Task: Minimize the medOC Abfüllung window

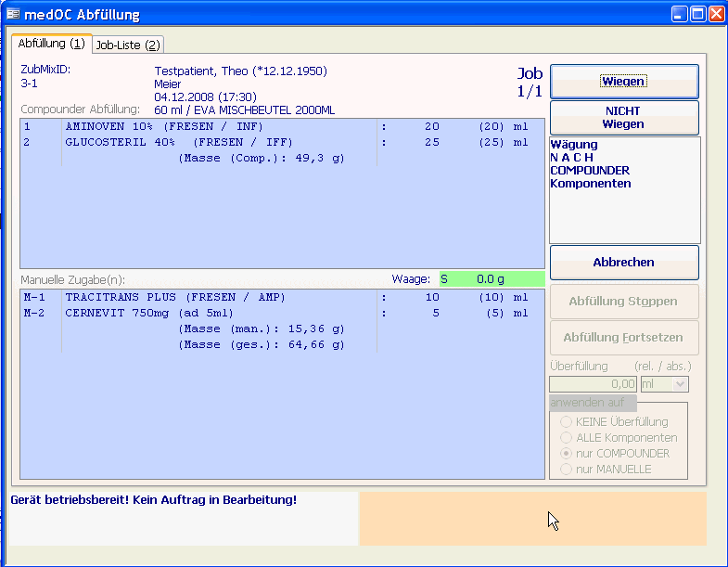Action: point(679,14)
